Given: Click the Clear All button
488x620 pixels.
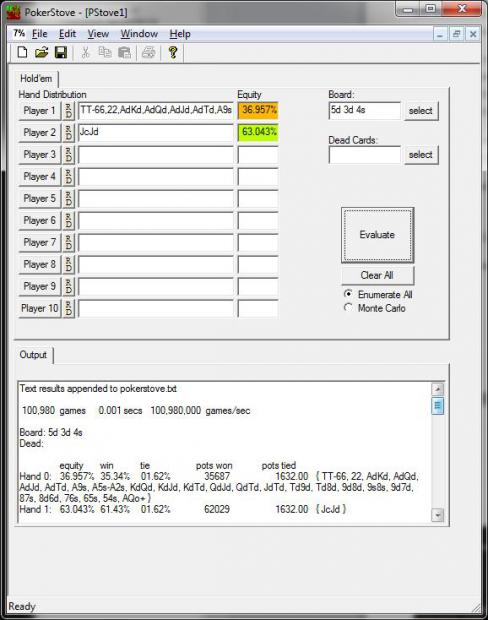Looking at the screenshot, I should 377,275.
